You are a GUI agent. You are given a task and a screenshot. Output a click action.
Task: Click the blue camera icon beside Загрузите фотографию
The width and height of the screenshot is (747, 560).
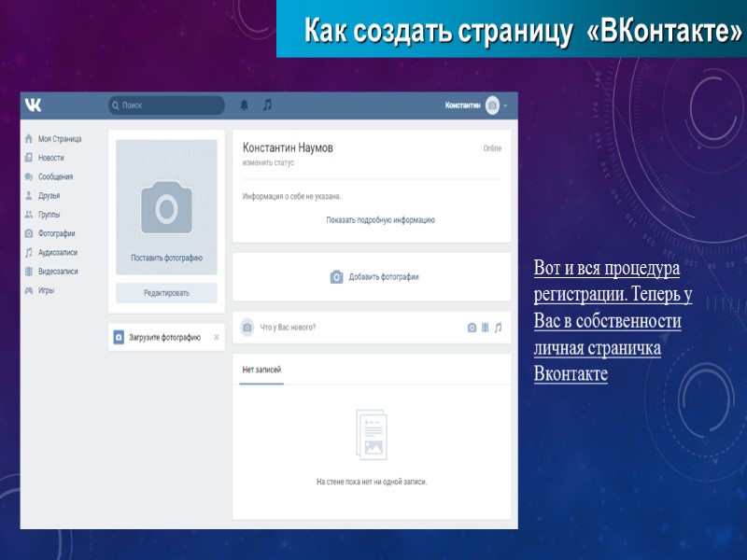point(119,337)
